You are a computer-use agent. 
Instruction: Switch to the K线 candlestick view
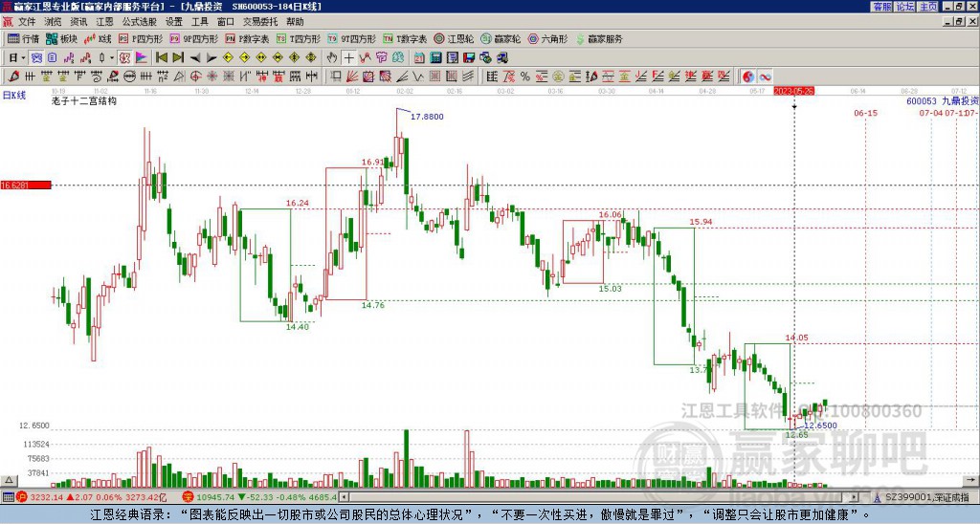tap(98, 38)
